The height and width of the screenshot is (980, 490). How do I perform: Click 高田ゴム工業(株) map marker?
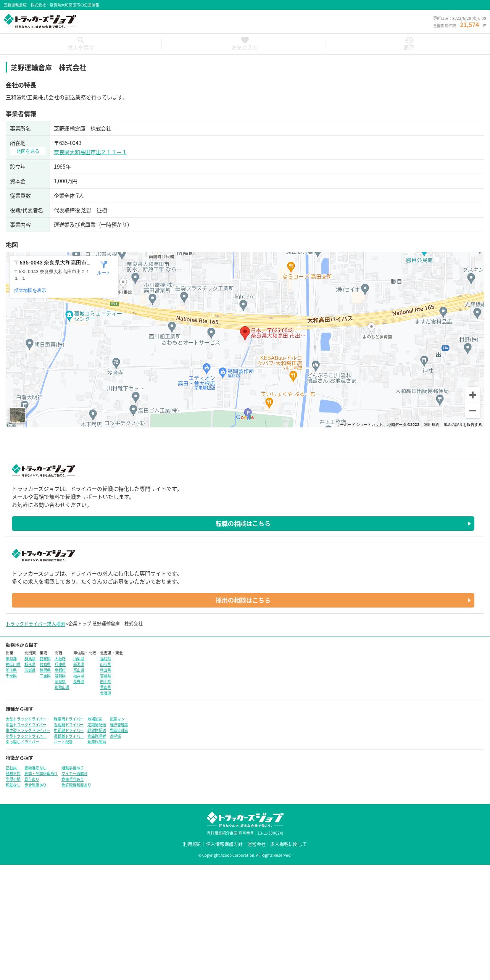(133, 410)
